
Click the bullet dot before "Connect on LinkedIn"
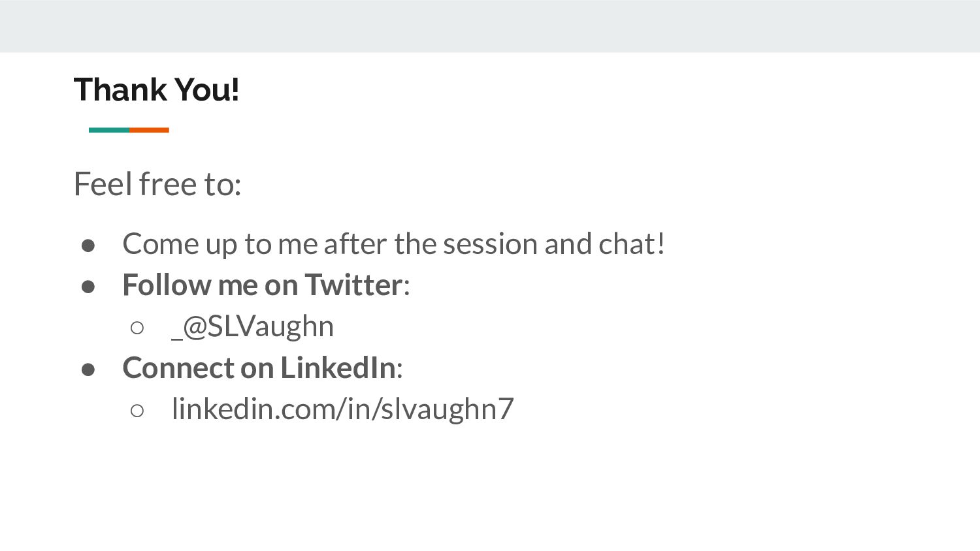tap(88, 370)
